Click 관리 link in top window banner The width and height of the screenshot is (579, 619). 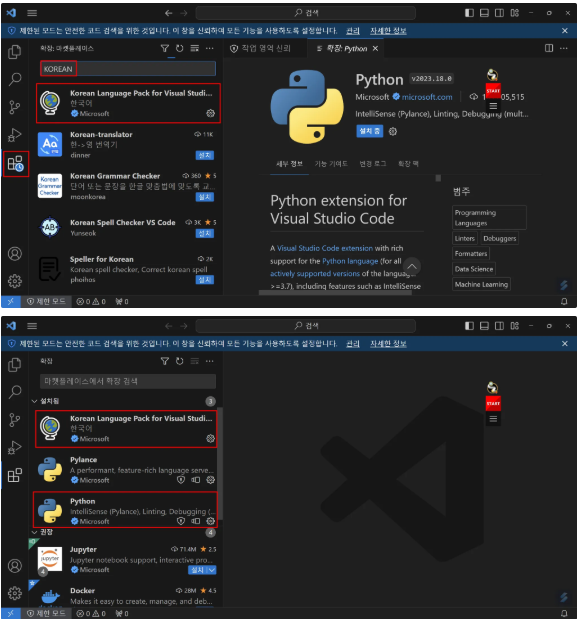[x=352, y=30]
